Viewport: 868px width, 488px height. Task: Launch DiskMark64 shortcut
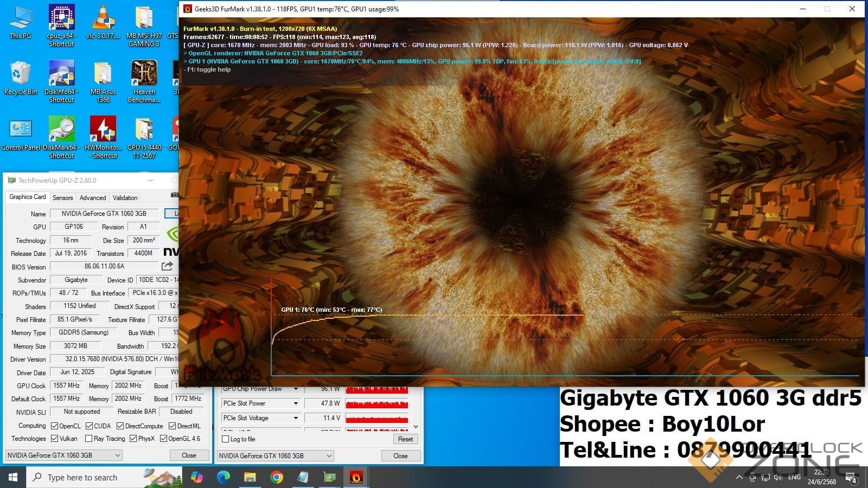click(61, 138)
